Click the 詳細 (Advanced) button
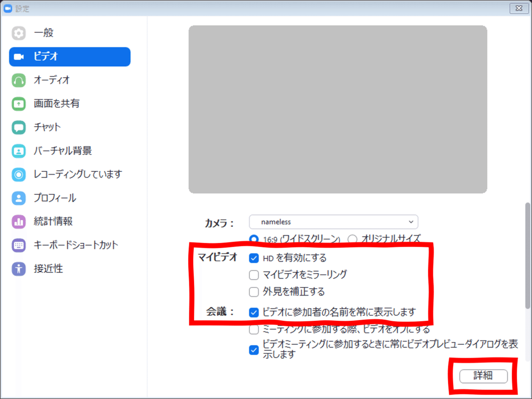Viewport: 532px width, 399px height. [483, 376]
